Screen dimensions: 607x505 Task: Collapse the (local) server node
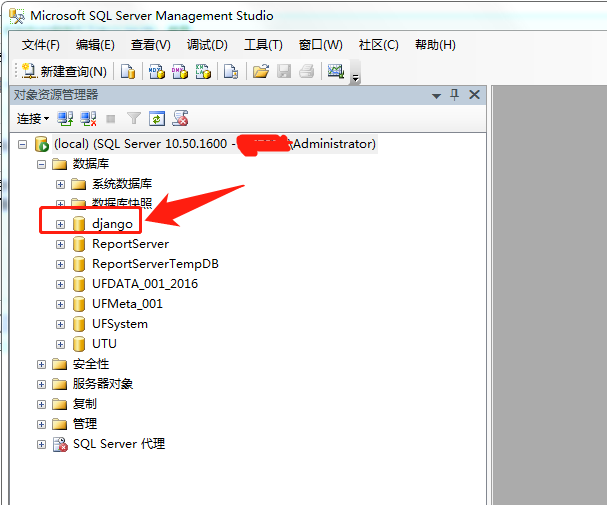click(22, 145)
